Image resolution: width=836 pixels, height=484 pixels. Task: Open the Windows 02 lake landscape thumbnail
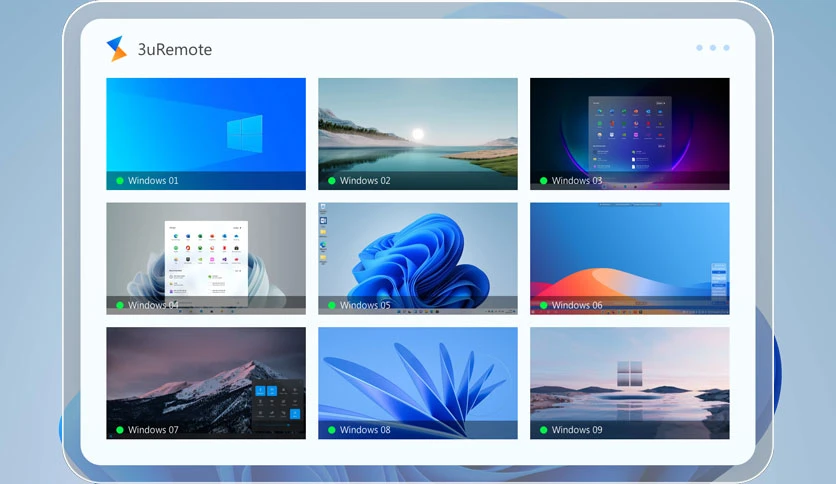418,134
